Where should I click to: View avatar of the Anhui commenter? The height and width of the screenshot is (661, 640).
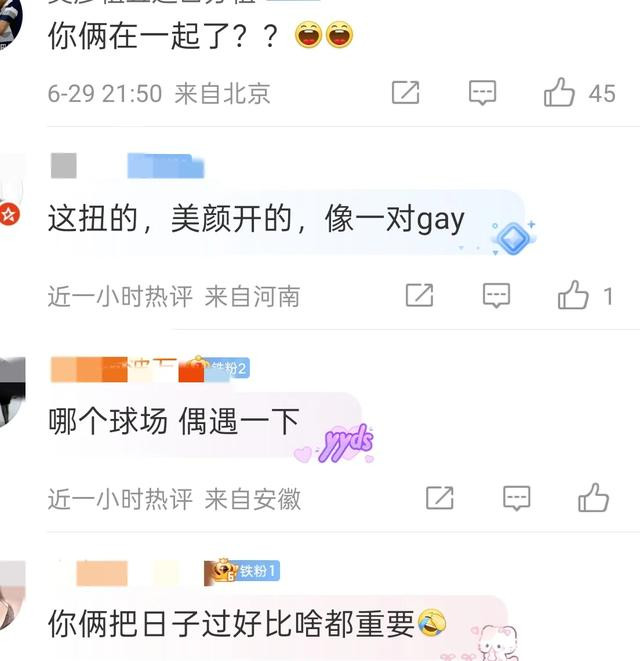12,391
